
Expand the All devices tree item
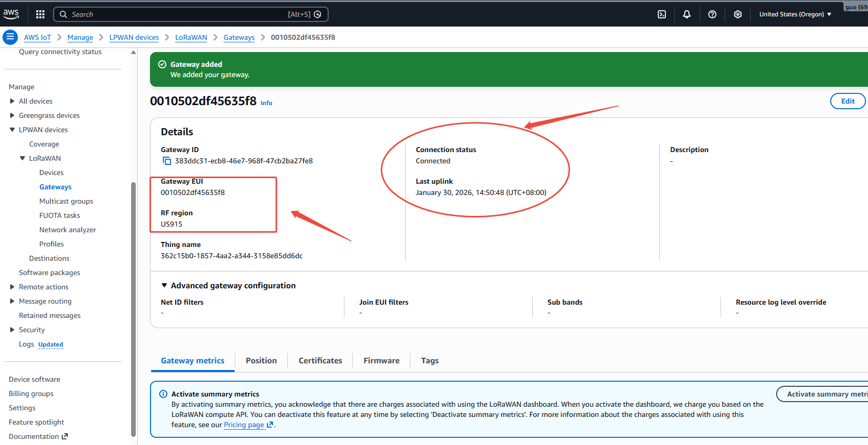pyautogui.click(x=12, y=101)
